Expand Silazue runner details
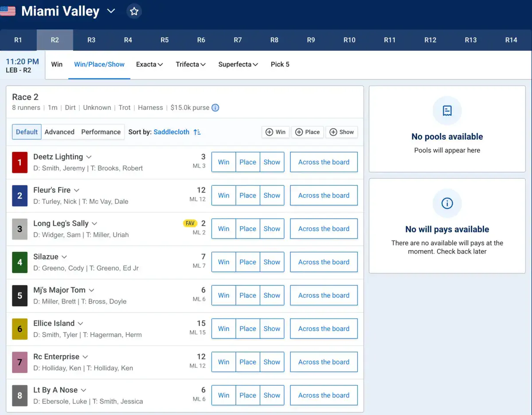The width and height of the screenshot is (532, 415). (x=64, y=257)
